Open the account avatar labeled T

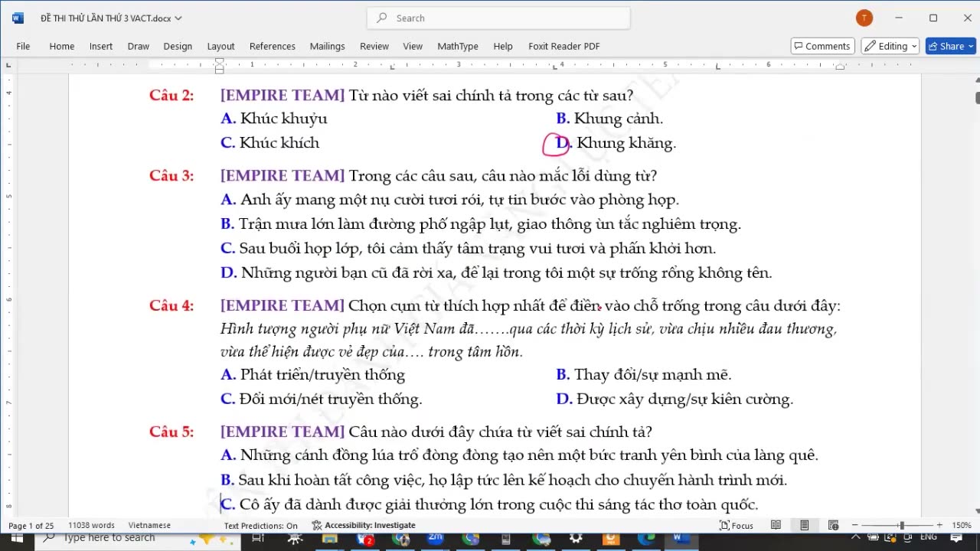(x=864, y=18)
